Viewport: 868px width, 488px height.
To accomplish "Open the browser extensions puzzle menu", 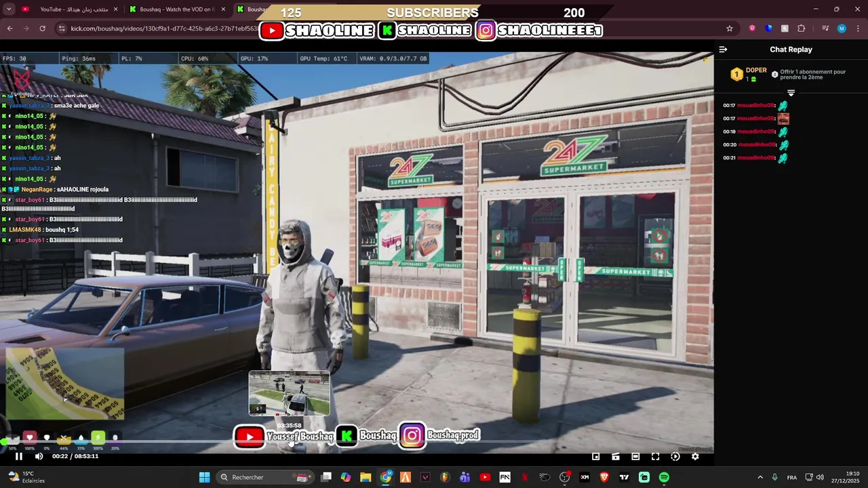I will [x=801, y=28].
